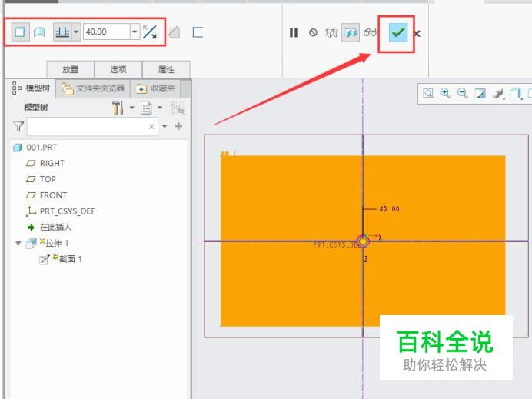Click the no preview icon
The width and height of the screenshot is (532, 399).
click(313, 32)
